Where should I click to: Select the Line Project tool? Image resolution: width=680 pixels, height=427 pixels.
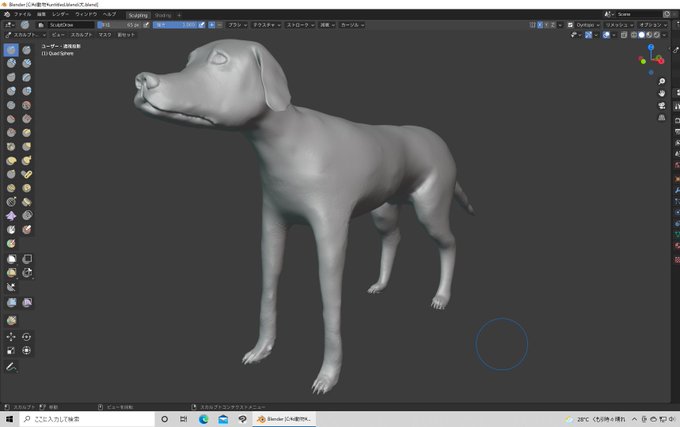point(11,287)
